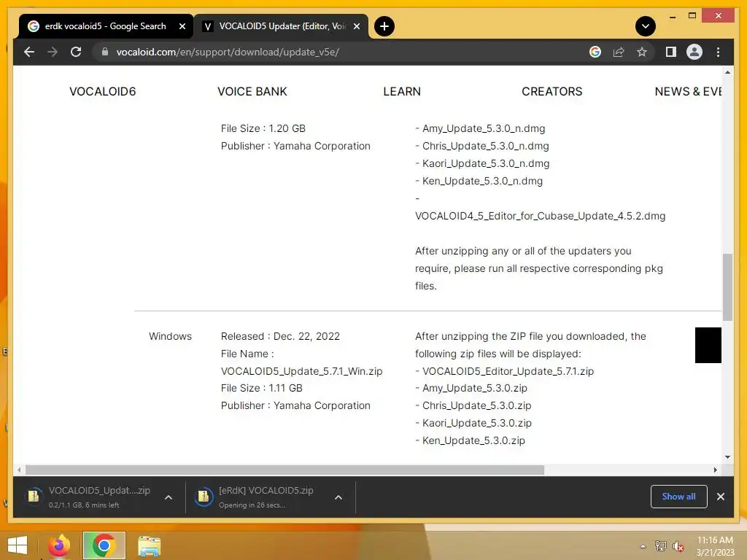Click Ken_Update_5.3.0.zip text
Image resolution: width=747 pixels, height=560 pixels.
pyautogui.click(x=473, y=440)
